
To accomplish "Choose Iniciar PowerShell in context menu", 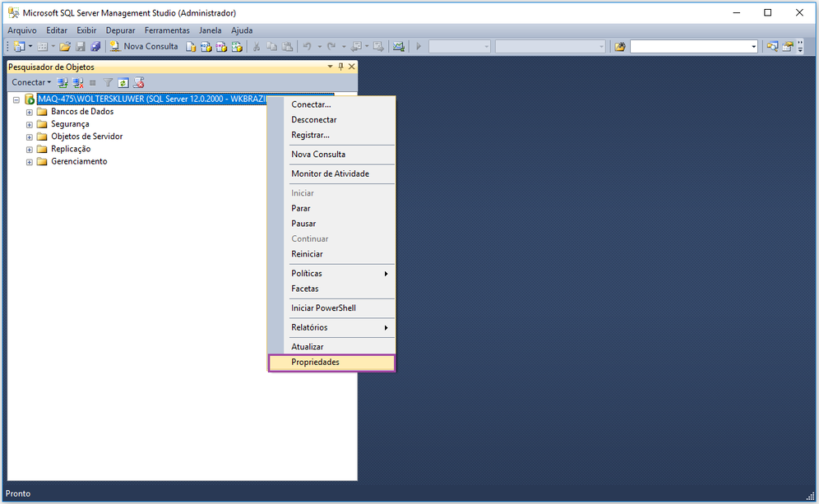I will [x=331, y=308].
